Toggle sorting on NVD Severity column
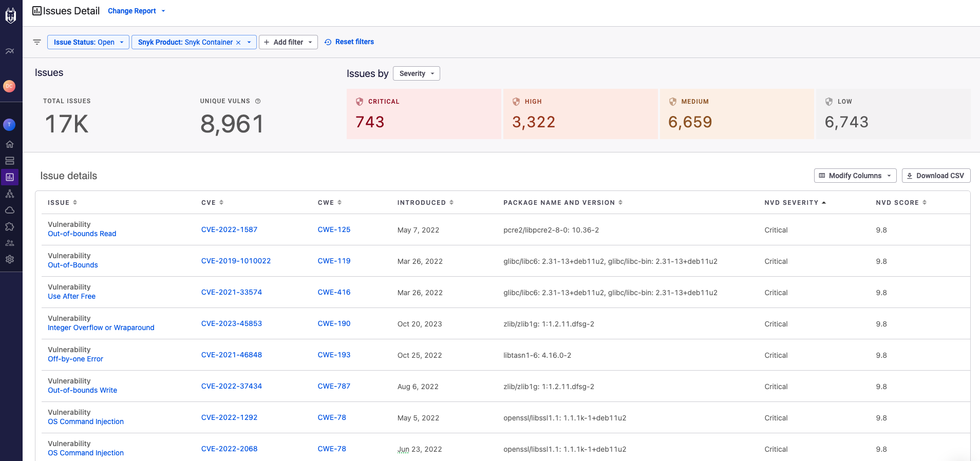This screenshot has width=980, height=461. point(795,203)
